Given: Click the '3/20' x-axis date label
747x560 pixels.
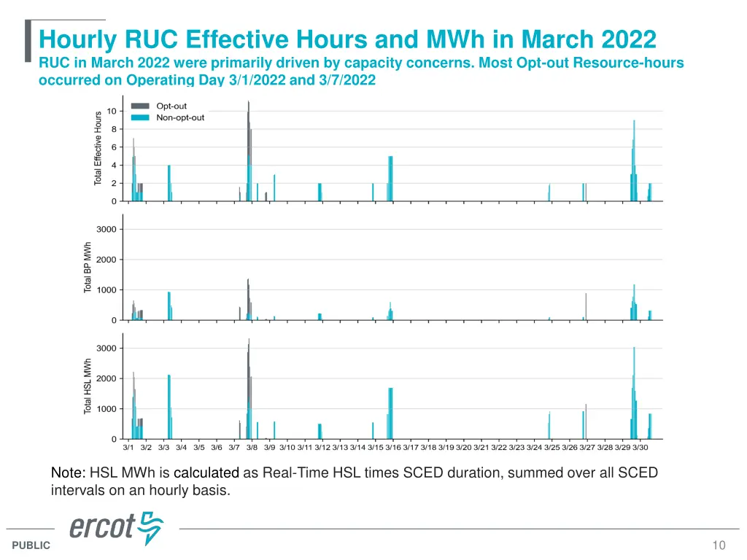Looking at the screenshot, I should click(463, 448).
